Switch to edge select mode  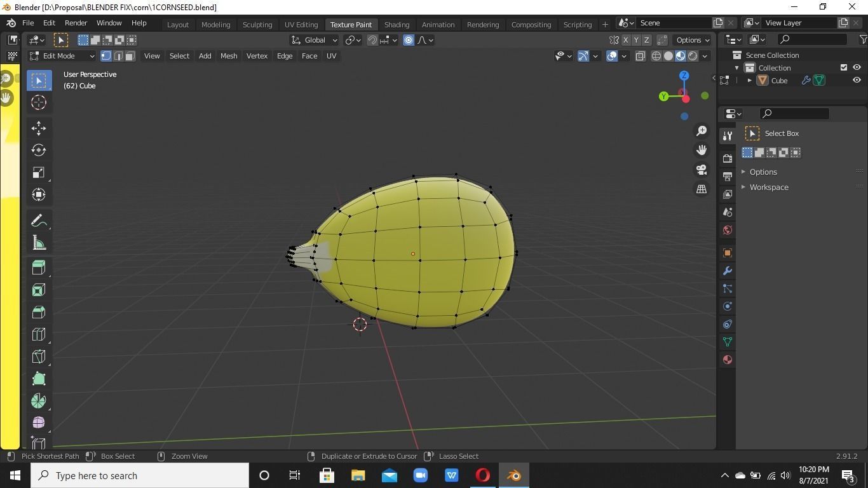point(118,56)
